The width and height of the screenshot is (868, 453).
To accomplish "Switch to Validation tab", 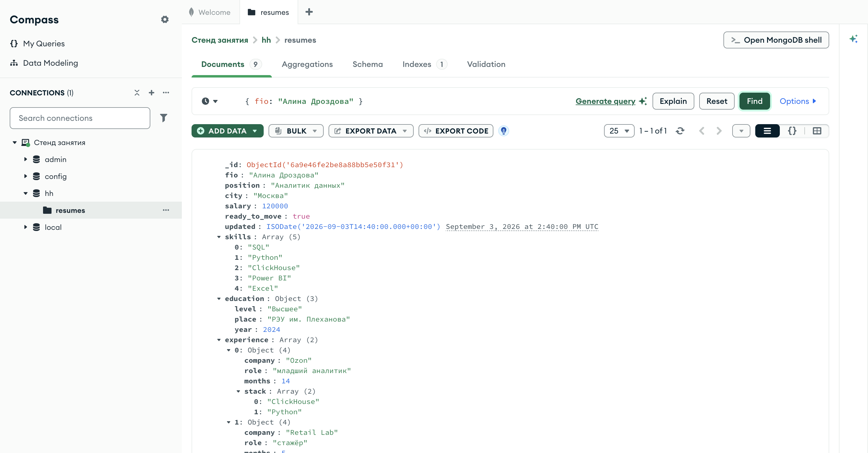I will click(x=486, y=64).
